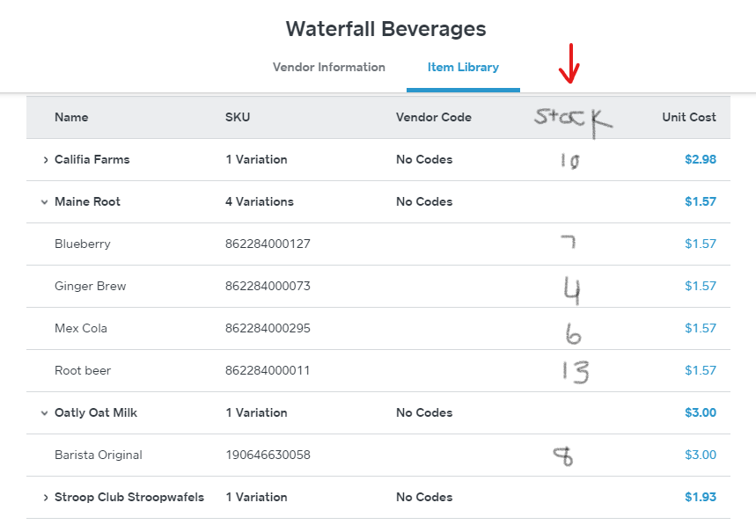Select the Mex Cola item row
Screen dimensions: 756x532
(x=81, y=329)
